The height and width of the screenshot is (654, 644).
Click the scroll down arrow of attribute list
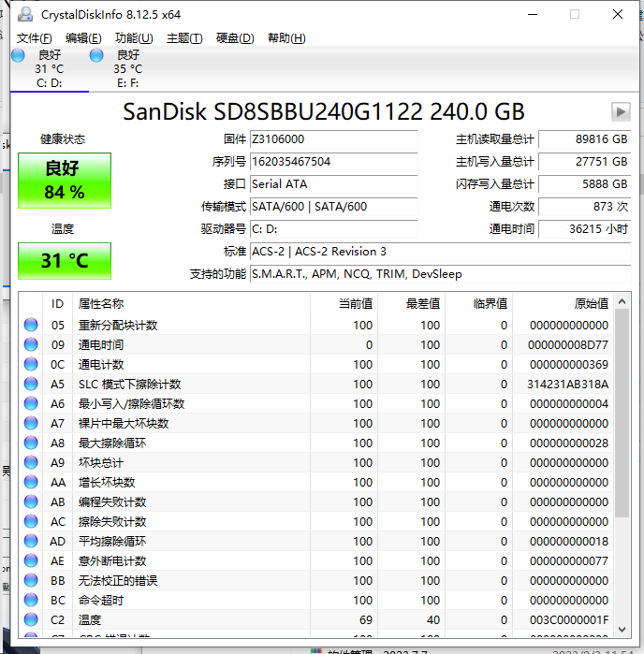click(622, 629)
